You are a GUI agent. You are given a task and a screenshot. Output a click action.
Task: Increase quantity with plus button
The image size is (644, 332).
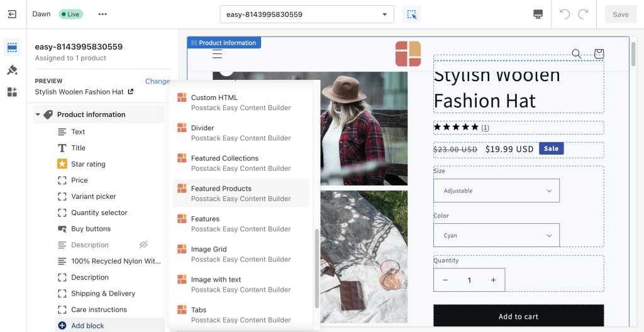(x=493, y=280)
